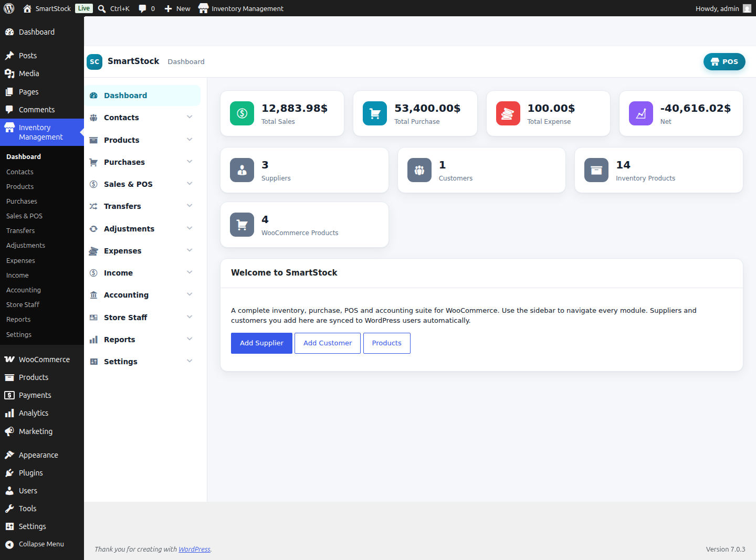Click the POS button
Screen dimensions: 756x560
(x=724, y=62)
